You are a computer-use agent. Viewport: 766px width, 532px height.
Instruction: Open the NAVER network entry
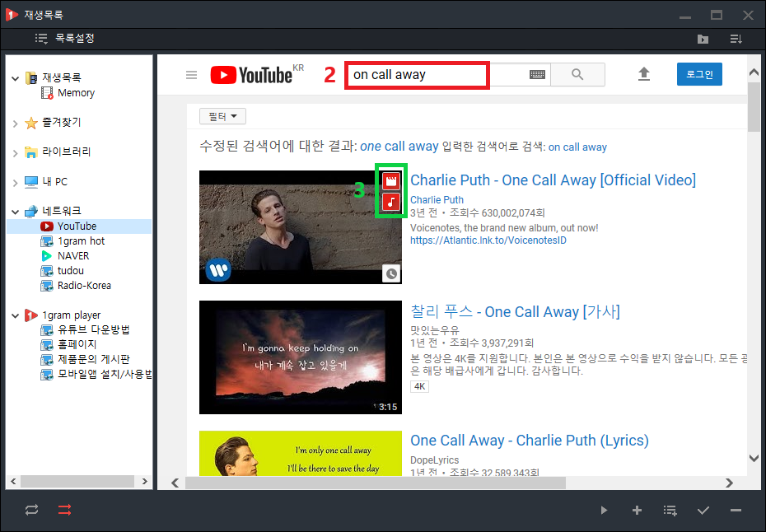coord(65,255)
